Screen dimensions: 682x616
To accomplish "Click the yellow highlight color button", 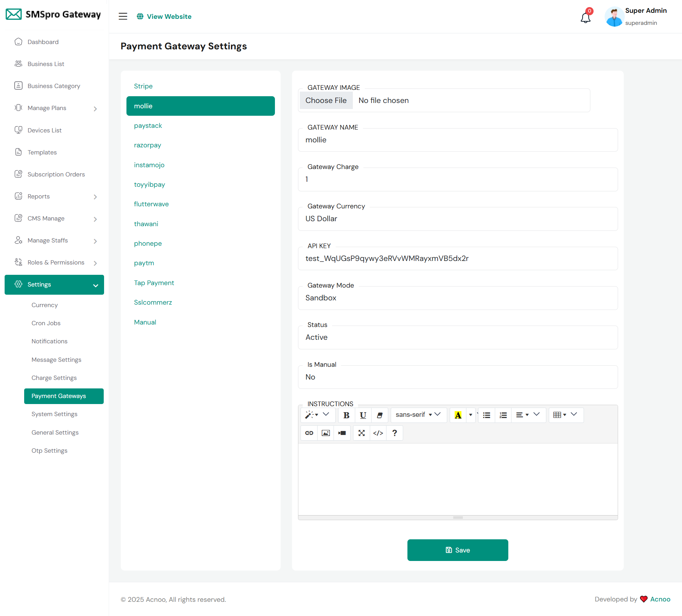I will pos(458,415).
